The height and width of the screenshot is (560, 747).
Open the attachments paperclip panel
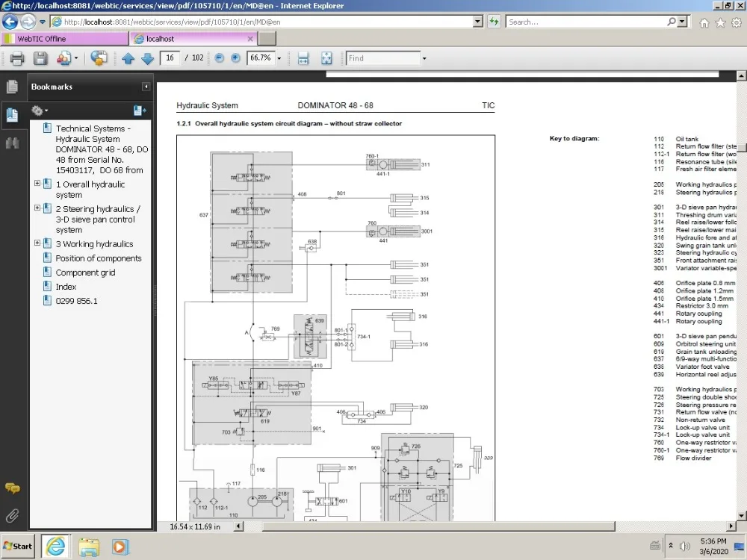point(13,515)
